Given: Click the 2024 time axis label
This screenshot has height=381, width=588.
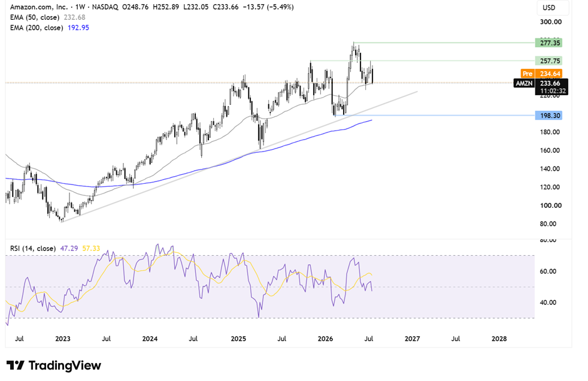Looking at the screenshot, I should 150,338.
